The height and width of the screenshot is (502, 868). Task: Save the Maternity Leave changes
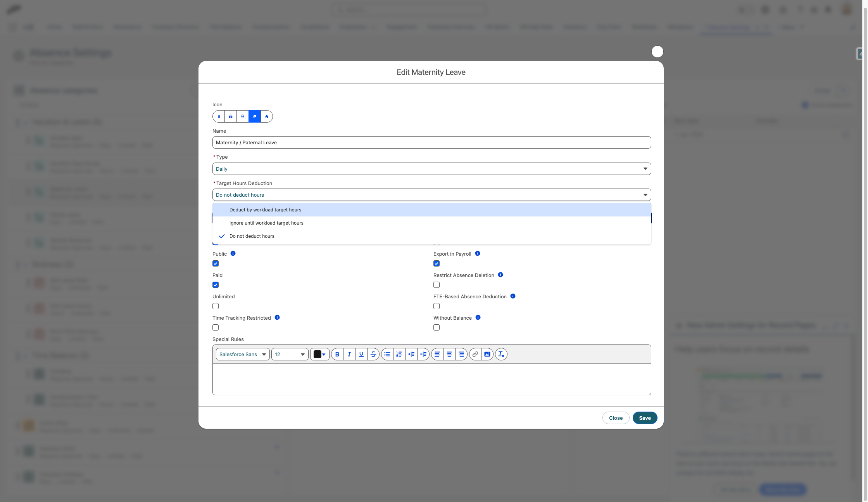tap(645, 418)
